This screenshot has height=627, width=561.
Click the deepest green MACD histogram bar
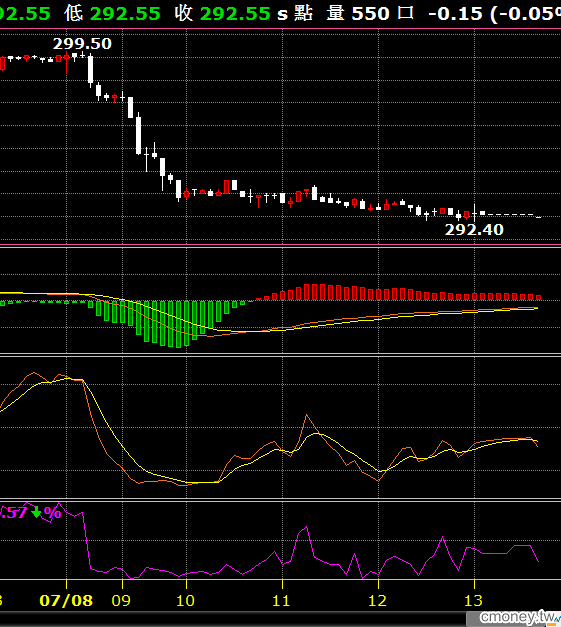pos(178,324)
